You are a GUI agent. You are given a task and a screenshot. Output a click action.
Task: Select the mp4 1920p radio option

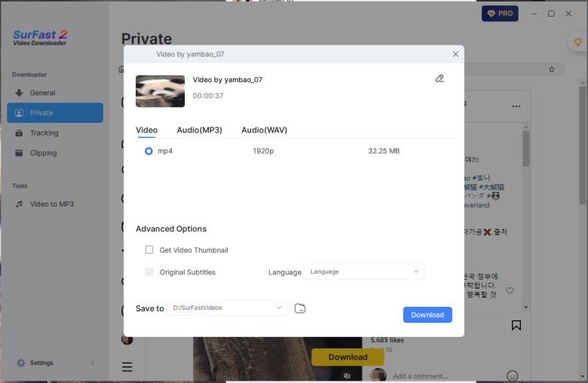[x=149, y=151]
